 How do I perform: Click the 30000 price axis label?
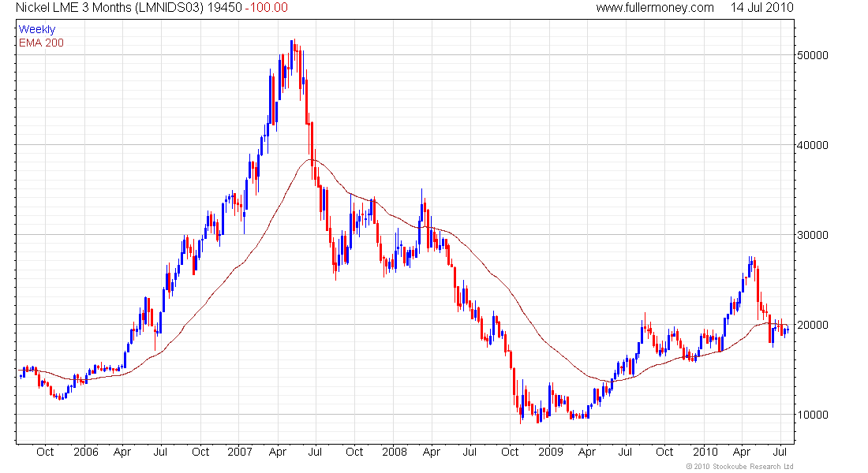pos(813,235)
